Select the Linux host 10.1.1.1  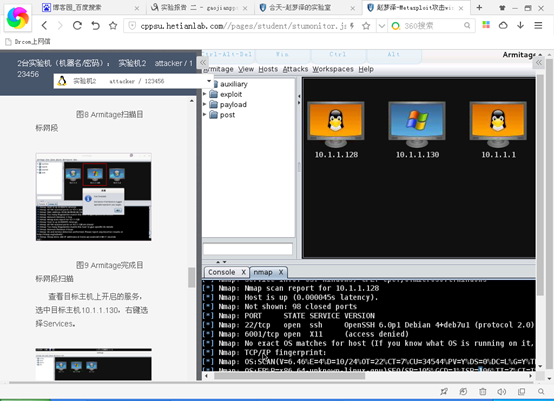498,130
